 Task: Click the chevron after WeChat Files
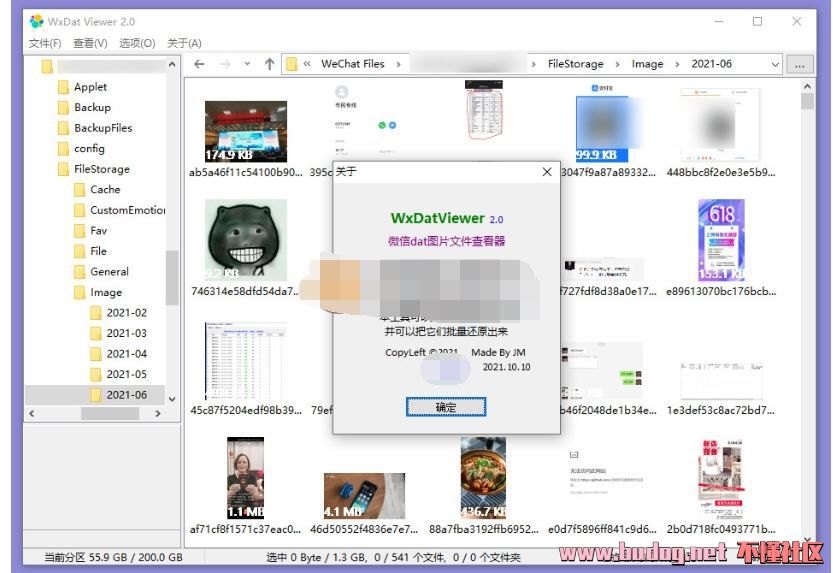click(398, 64)
